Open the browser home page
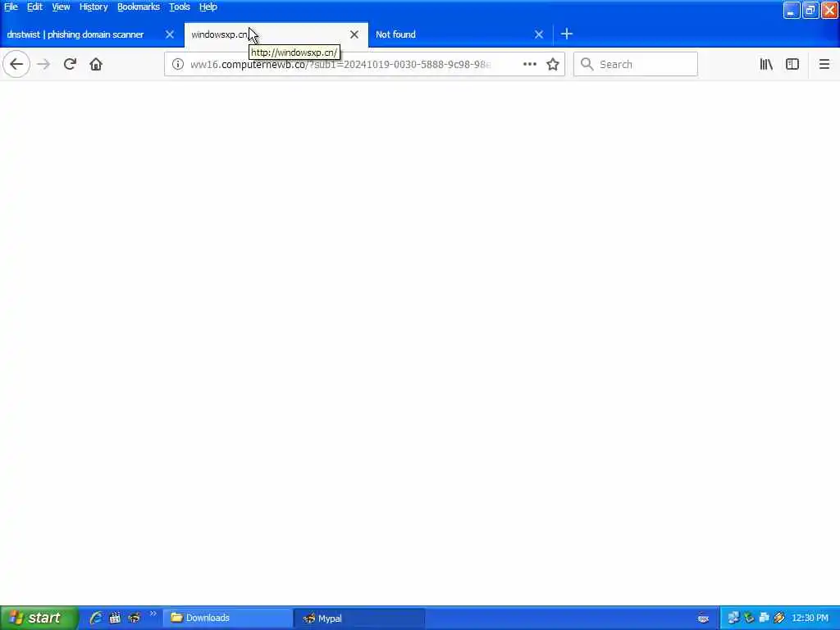This screenshot has width=840, height=630. (96, 64)
